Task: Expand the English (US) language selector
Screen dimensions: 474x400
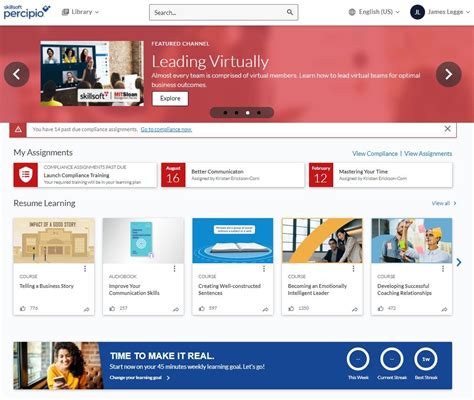Action: pos(374,12)
